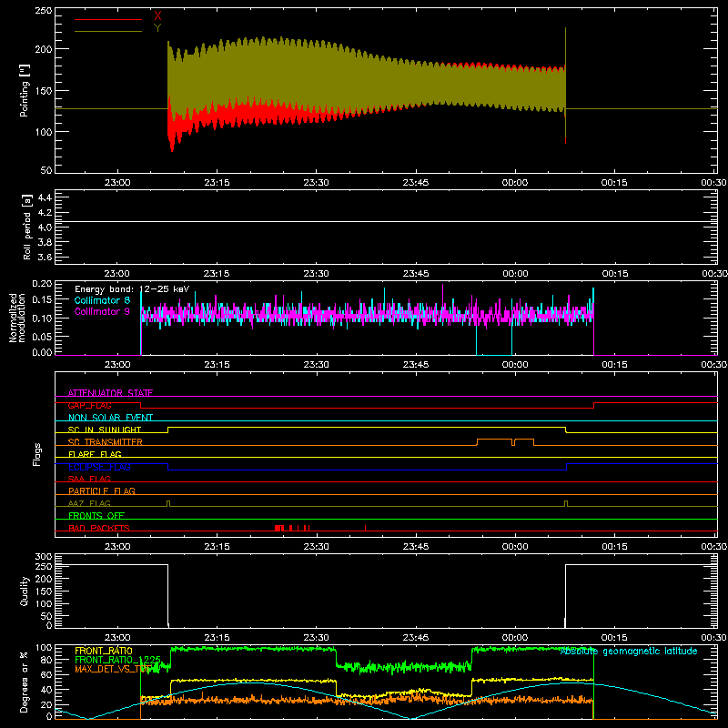This screenshot has height=728, width=728.
Task: Click the 4.4 tick of Roll period axis
Action: (45, 197)
